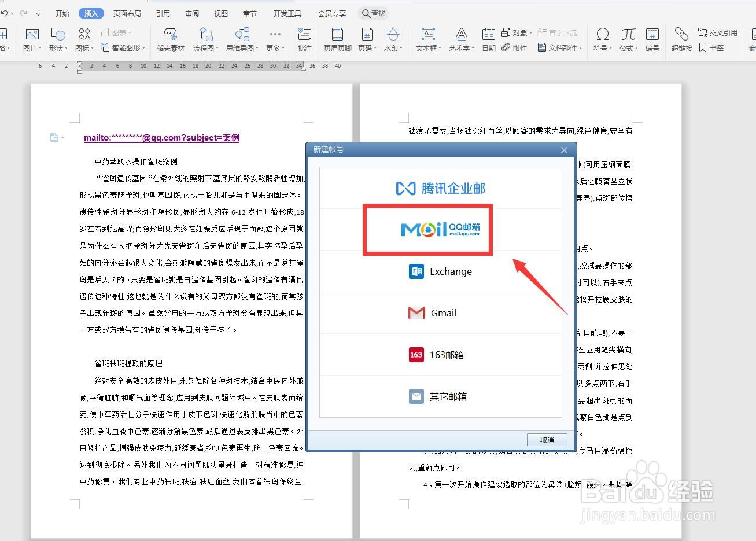Expand the 文本框 dropdown arrow

[440, 49]
